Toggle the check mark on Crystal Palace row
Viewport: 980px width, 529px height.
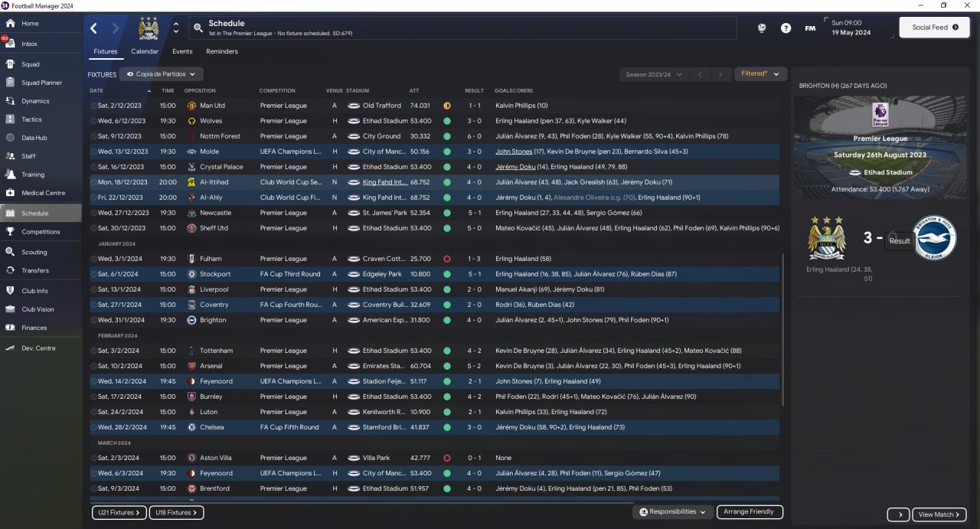pos(93,167)
